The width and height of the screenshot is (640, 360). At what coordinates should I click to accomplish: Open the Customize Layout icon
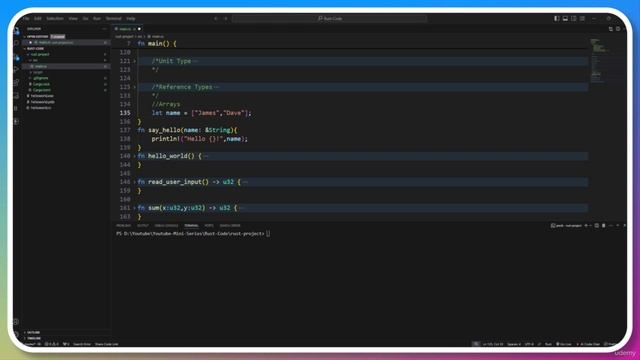click(582, 18)
